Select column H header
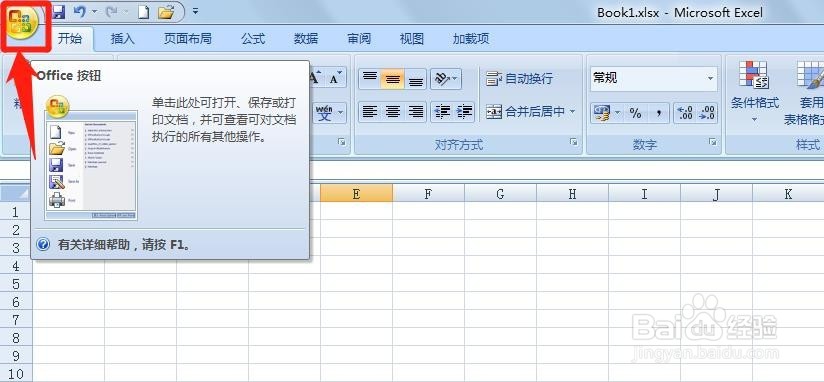 pos(572,194)
